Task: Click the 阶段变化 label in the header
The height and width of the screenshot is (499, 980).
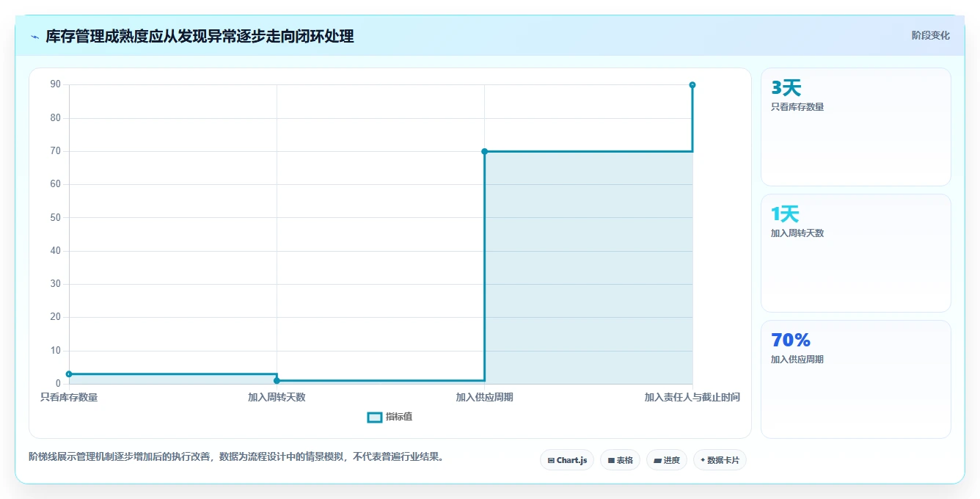Action: [x=930, y=35]
